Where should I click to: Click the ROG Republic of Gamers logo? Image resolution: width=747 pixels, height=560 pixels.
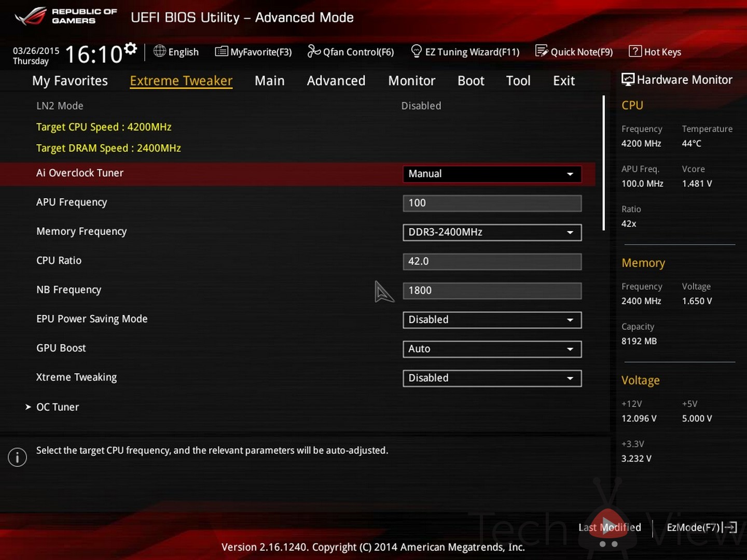(66, 16)
